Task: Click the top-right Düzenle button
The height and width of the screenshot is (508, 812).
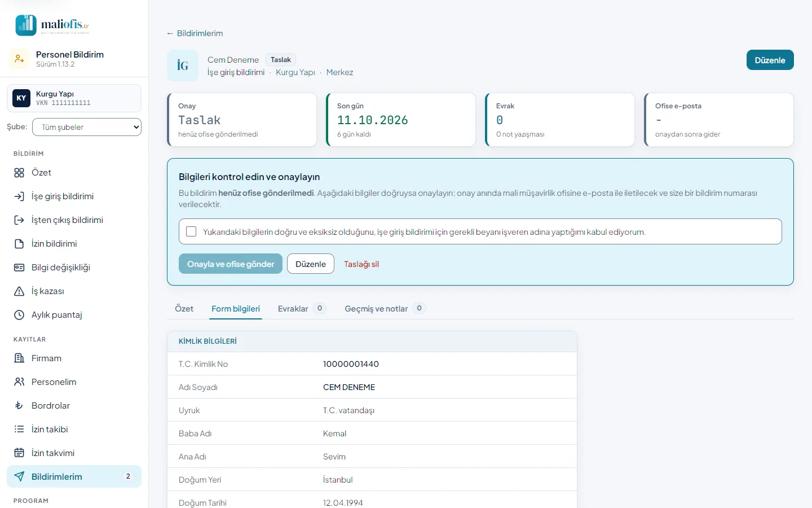Action: tap(770, 60)
